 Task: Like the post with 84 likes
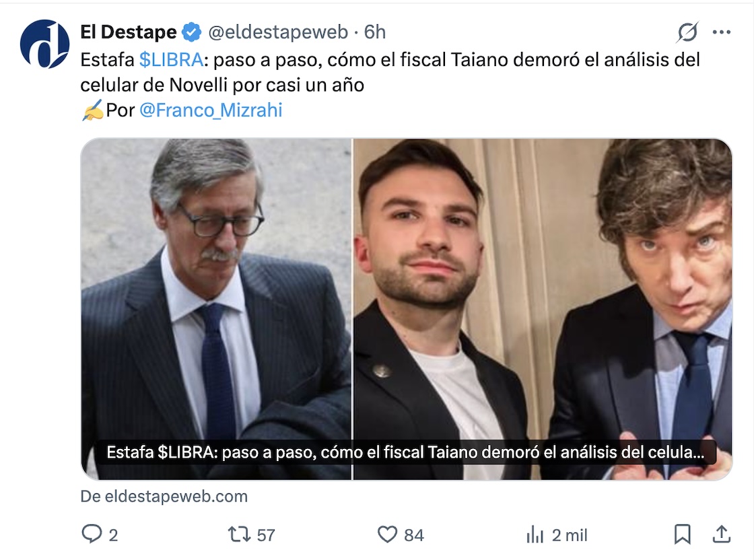[388, 534]
